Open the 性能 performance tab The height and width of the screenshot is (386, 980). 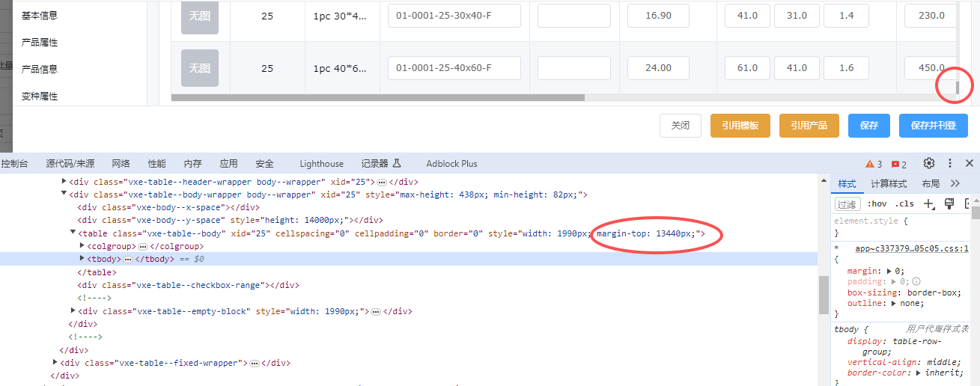(156, 164)
